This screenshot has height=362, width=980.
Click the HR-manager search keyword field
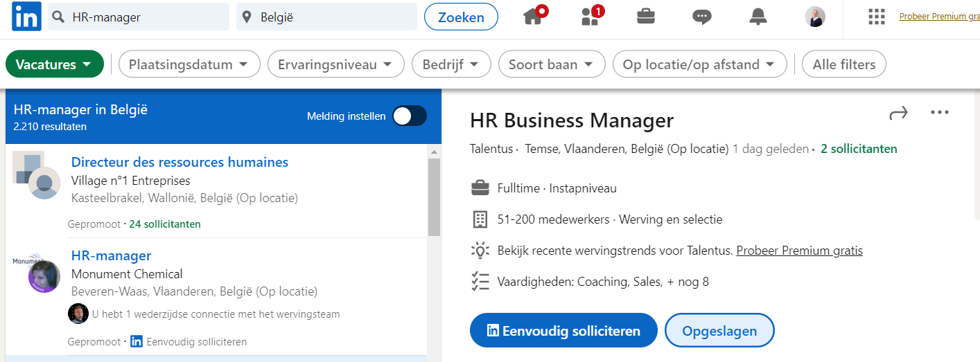139,17
